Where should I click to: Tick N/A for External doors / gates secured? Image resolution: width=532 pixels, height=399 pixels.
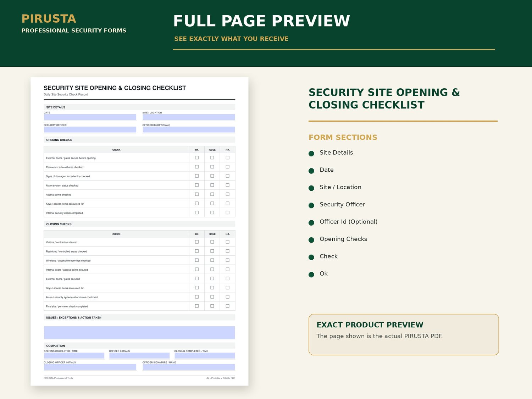tap(228, 278)
